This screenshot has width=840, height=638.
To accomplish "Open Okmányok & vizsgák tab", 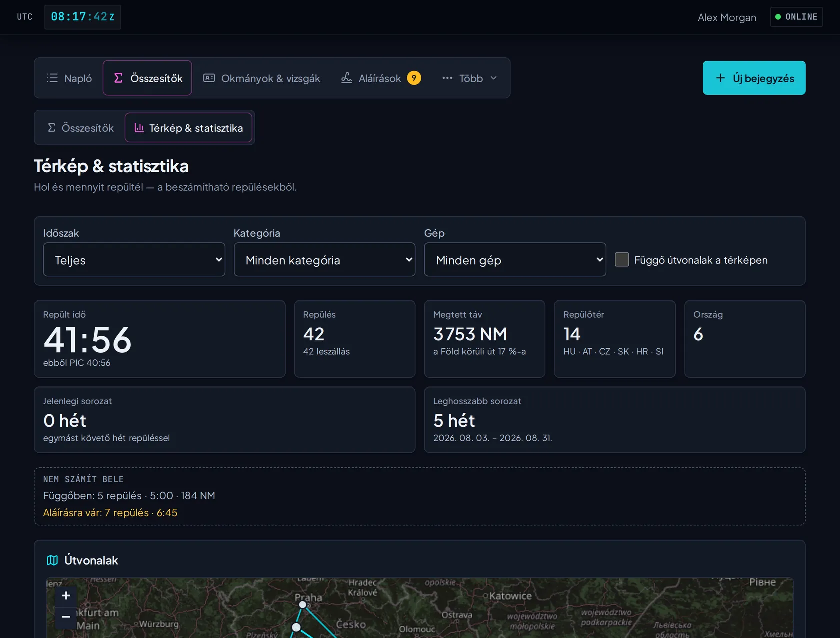I will [261, 78].
